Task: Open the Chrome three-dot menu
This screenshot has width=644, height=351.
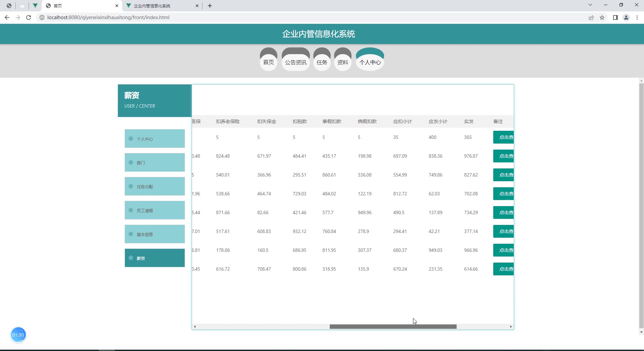Action: pos(637,17)
